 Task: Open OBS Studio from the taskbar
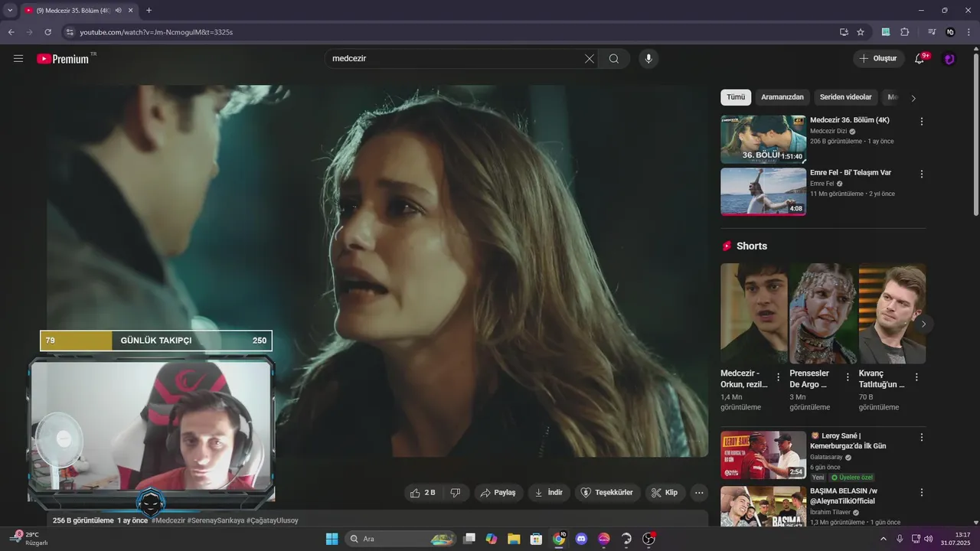click(x=648, y=539)
